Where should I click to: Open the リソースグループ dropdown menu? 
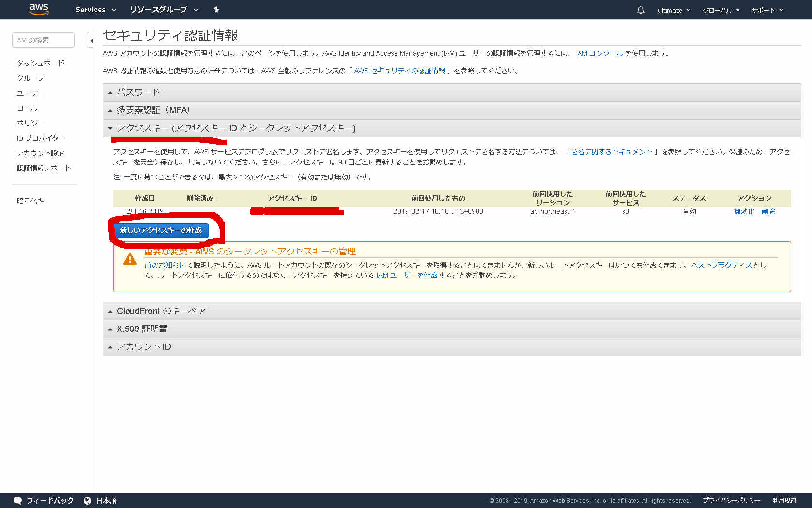pos(164,10)
